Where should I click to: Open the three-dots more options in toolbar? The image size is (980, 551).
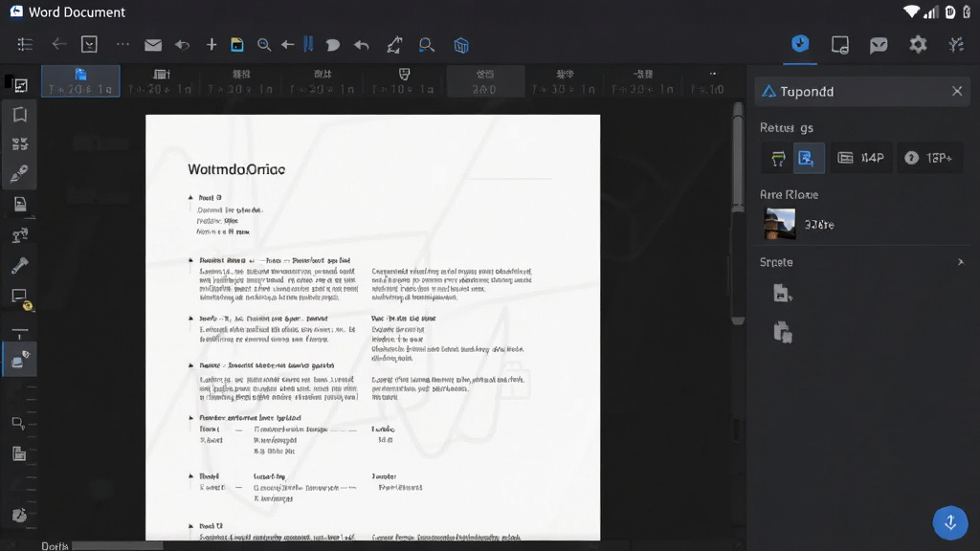[x=122, y=44]
